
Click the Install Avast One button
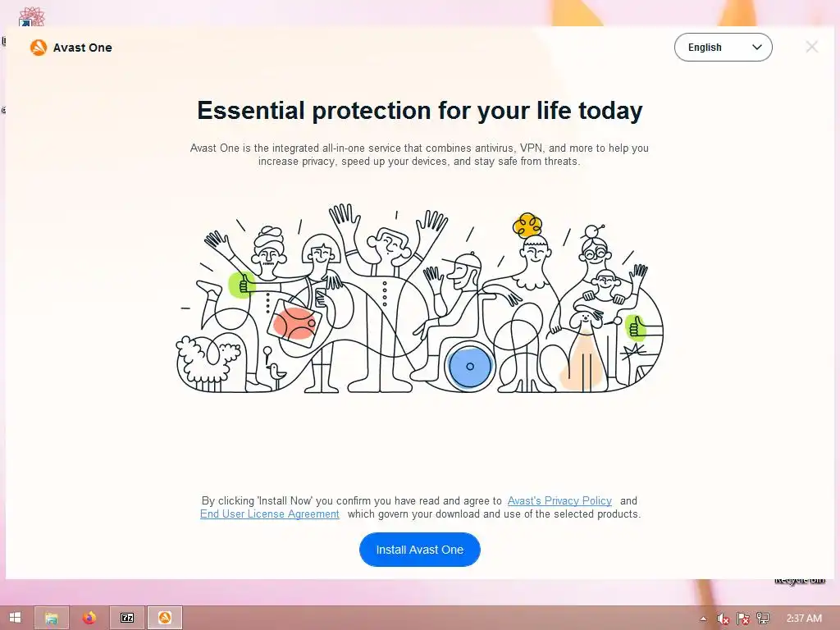(x=419, y=550)
